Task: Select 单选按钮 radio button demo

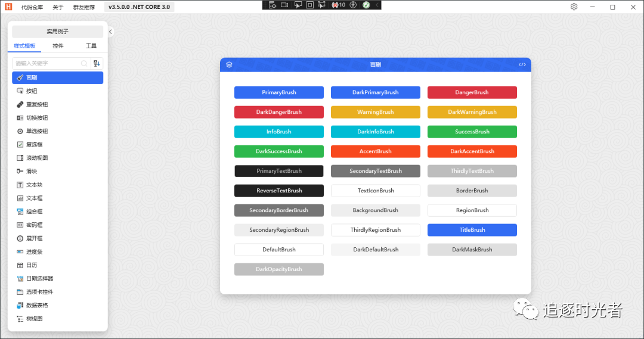Action: tap(36, 131)
